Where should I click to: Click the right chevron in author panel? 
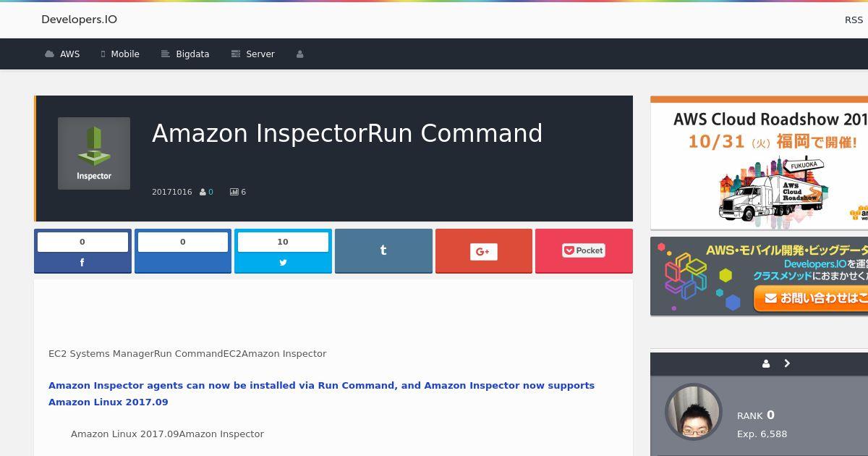[787, 363]
